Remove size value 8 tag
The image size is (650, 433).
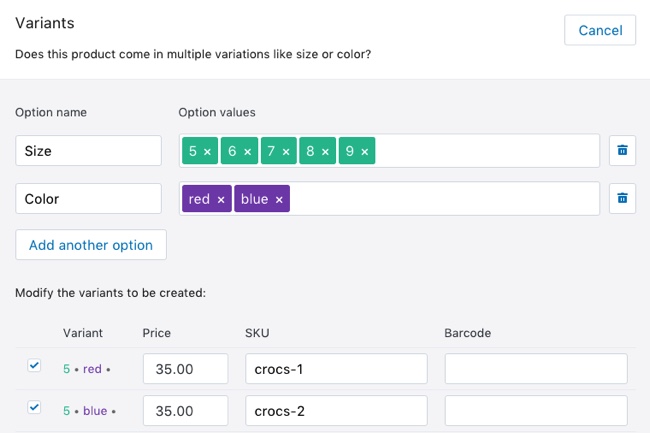[x=325, y=152]
